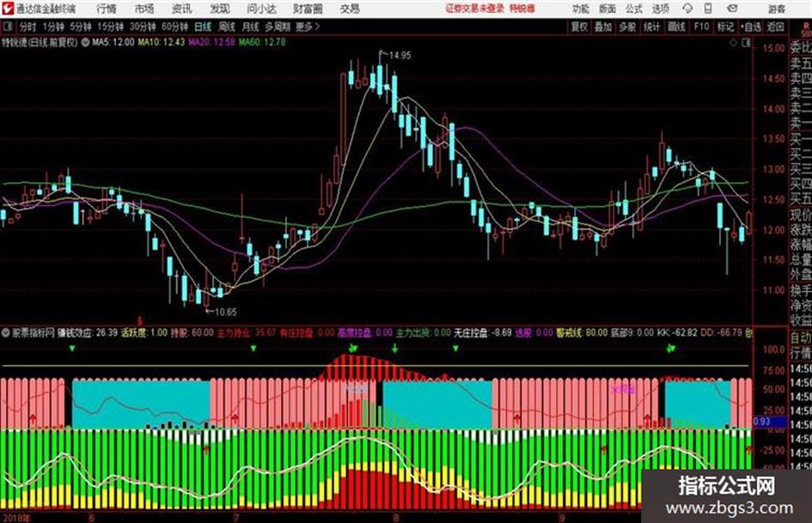Open the 功能 menu
The image size is (812, 523).
[581, 9]
